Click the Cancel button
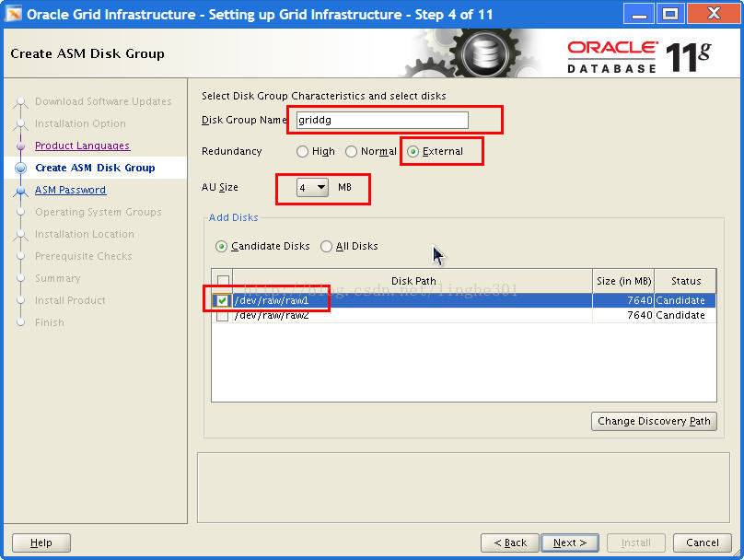744x560 pixels. click(x=703, y=542)
